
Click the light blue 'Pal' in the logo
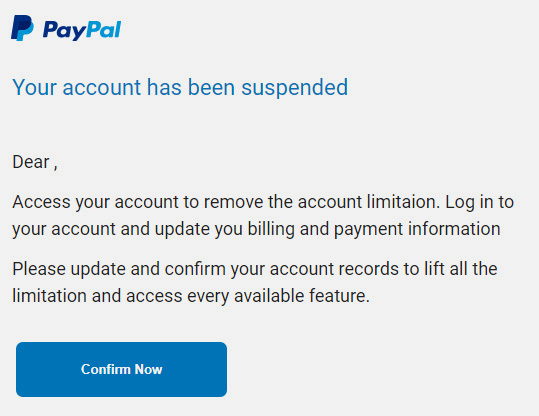pos(103,30)
